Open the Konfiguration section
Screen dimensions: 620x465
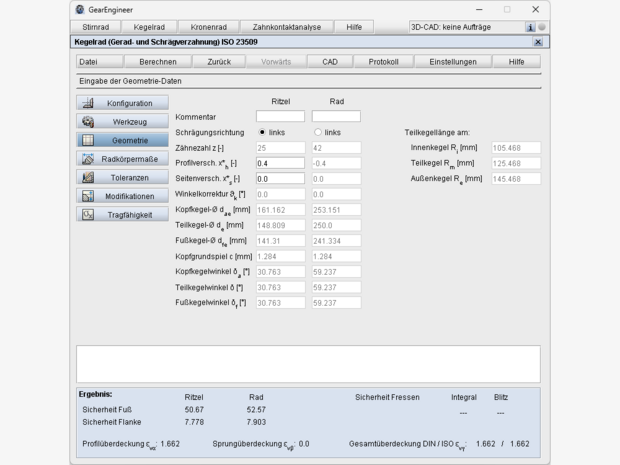(121, 103)
